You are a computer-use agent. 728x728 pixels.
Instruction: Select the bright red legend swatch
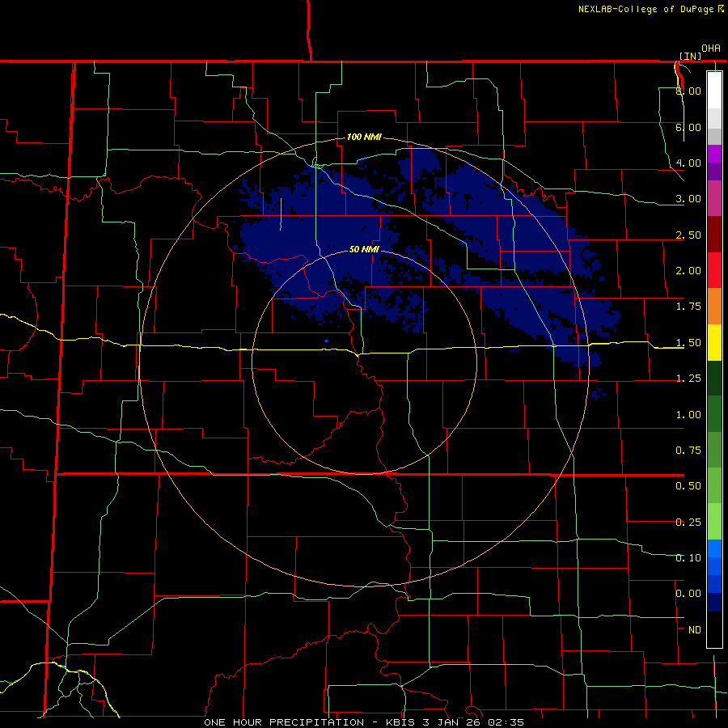[714, 270]
